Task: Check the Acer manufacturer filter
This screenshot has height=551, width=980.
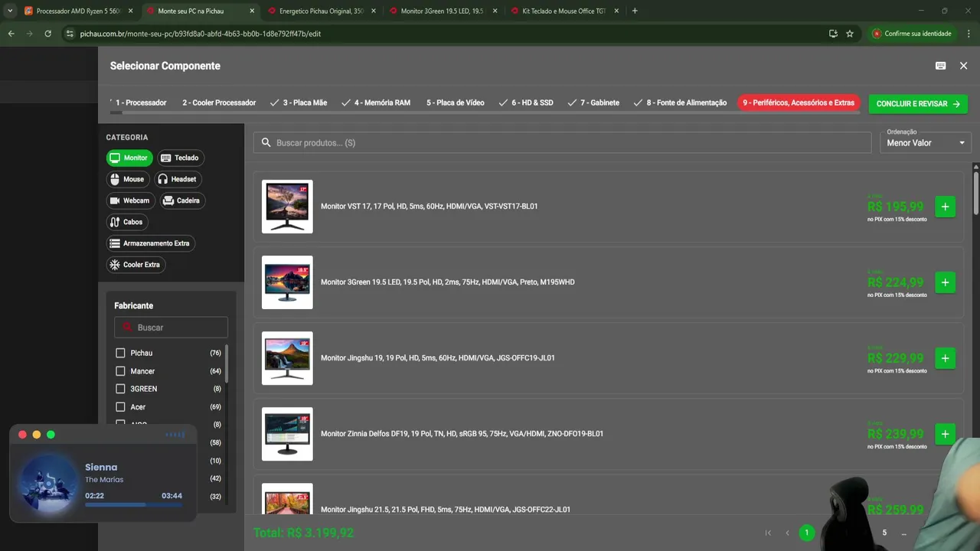Action: [120, 407]
